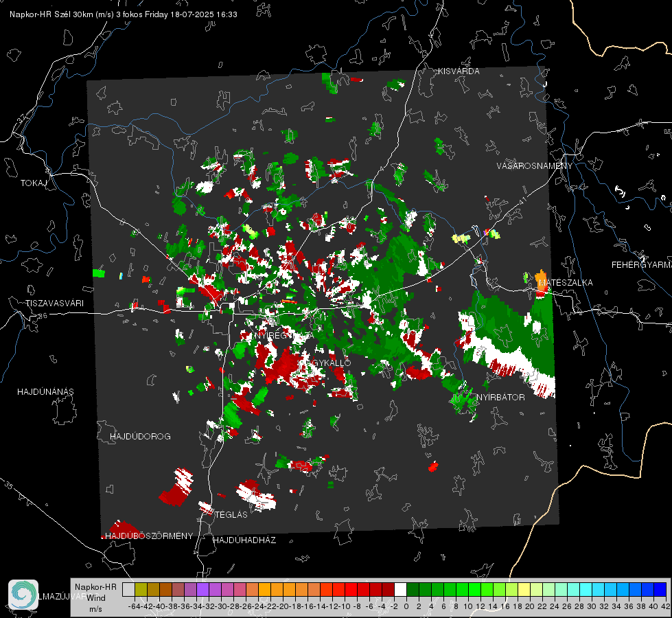Select the KISVÁRDA city label
This screenshot has width=672, height=618.
tap(459, 71)
